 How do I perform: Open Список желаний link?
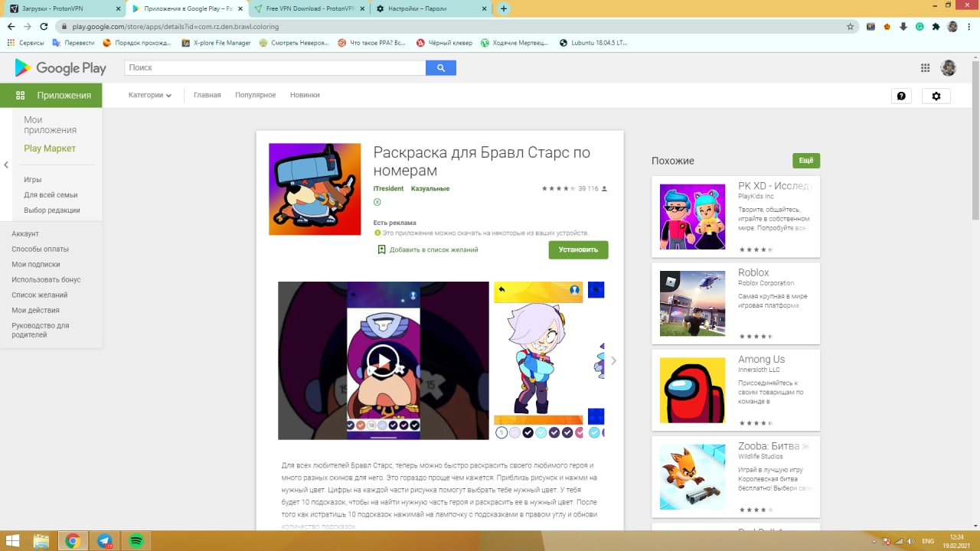click(x=39, y=295)
